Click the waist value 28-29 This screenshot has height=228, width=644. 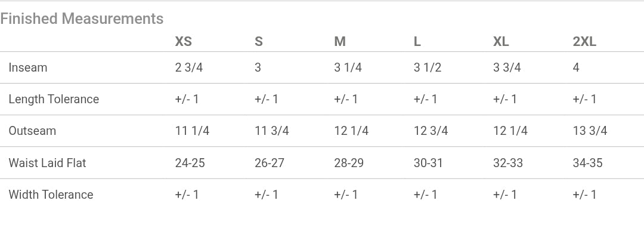[x=349, y=163]
